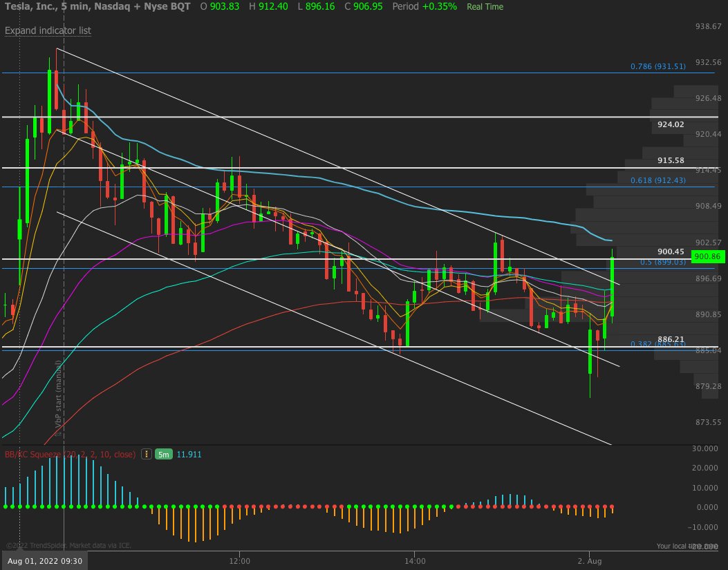This screenshot has width=728, height=570.
Task: Click the 886.21 horizontal level label
Action: [671, 339]
